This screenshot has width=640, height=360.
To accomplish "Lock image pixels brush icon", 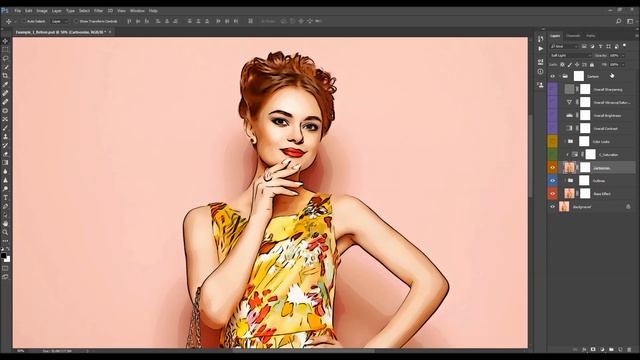I will (x=570, y=64).
